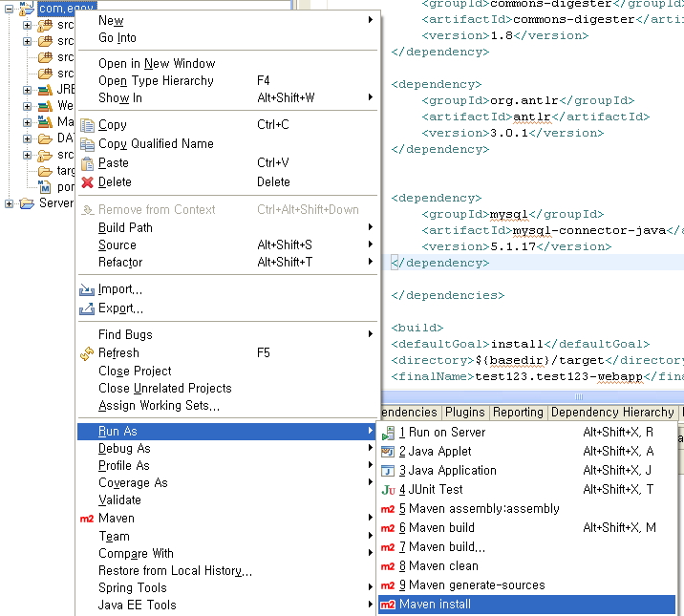This screenshot has height=616, width=684.
Task: Click the Refresh arrows icon
Action: pyautogui.click(x=87, y=353)
